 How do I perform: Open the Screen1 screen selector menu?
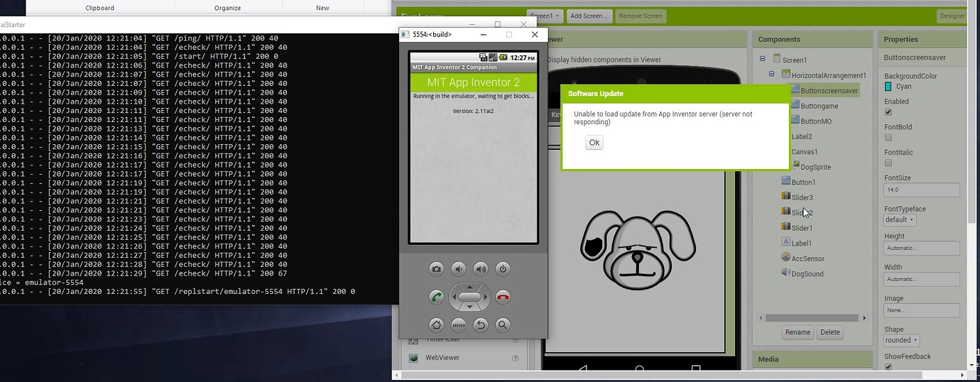(545, 16)
